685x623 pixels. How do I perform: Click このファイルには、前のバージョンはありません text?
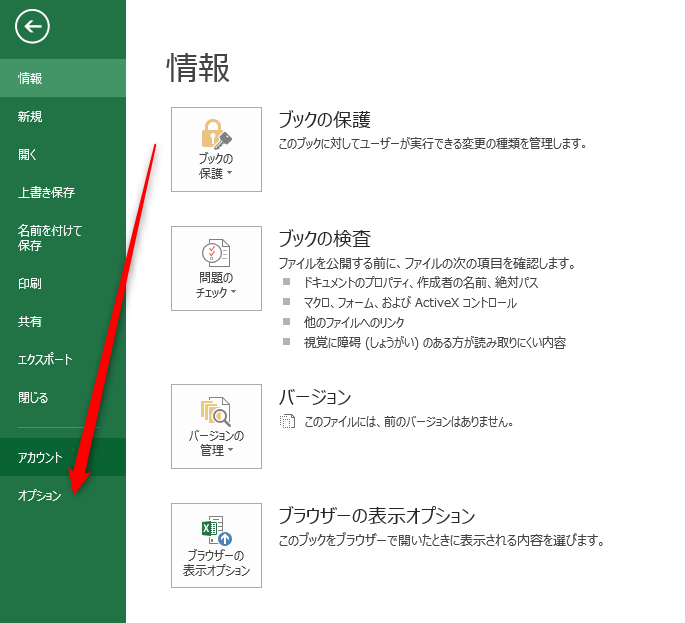tap(408, 422)
